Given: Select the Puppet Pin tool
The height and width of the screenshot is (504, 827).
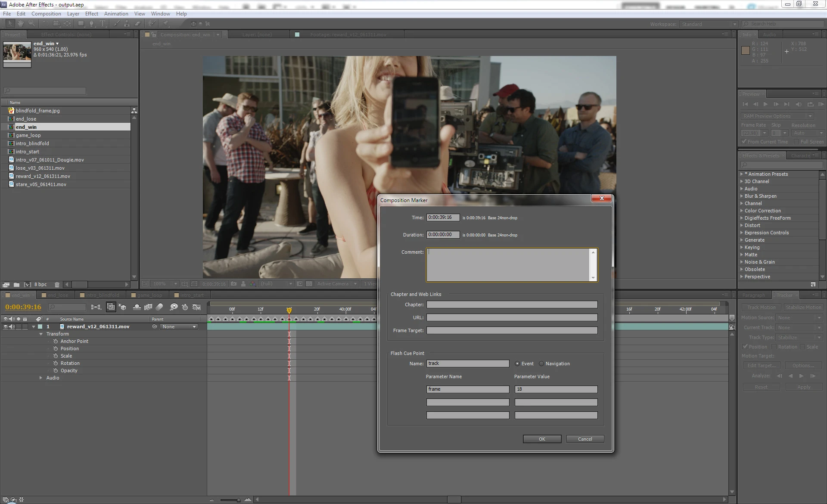Looking at the screenshot, I should [166, 24].
